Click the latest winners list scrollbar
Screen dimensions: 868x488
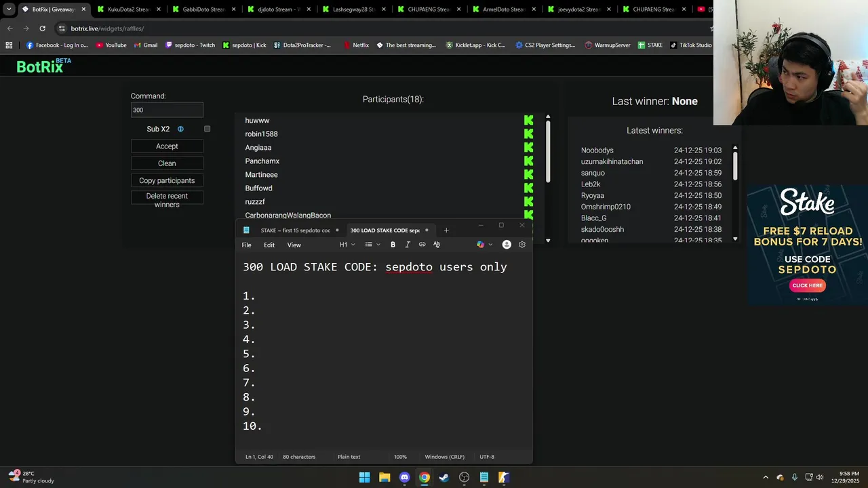click(x=735, y=166)
